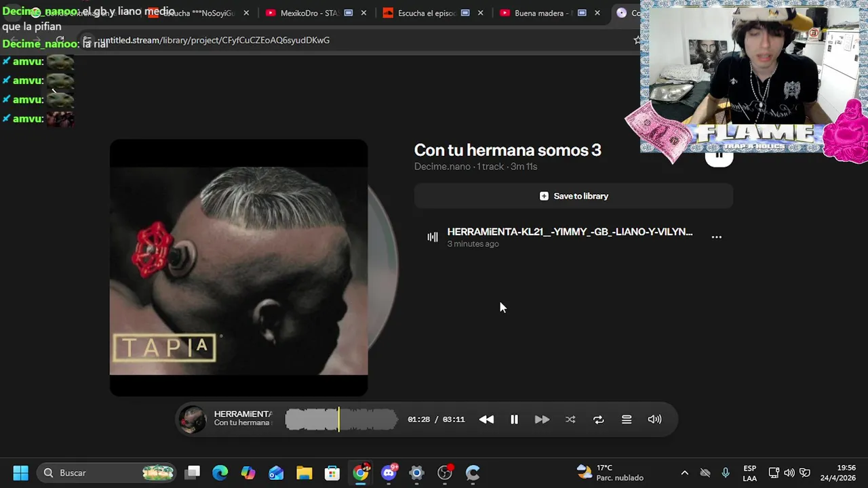868x488 pixels.
Task: Click the small cover thumbnail in the player bar
Action: 192,420
